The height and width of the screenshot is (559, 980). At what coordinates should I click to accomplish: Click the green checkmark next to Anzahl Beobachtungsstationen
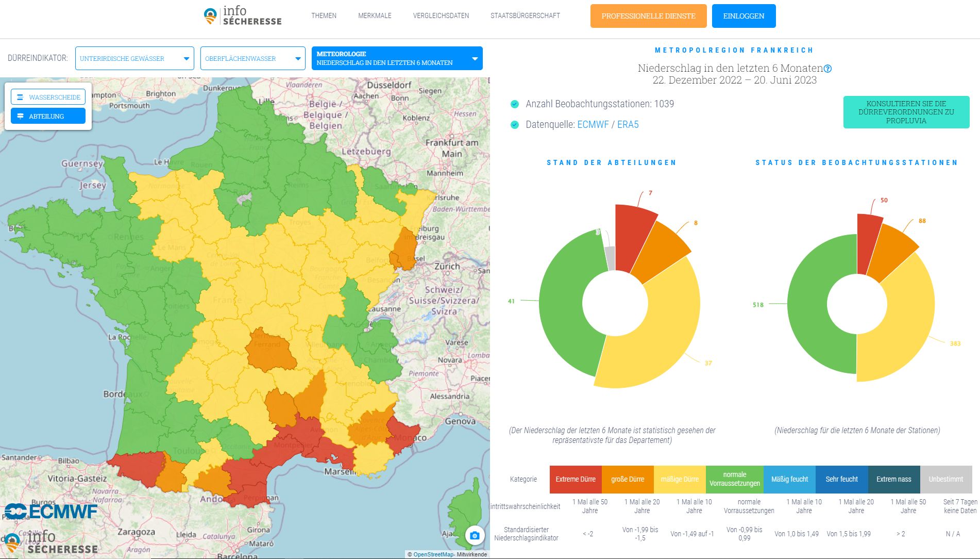click(x=514, y=104)
